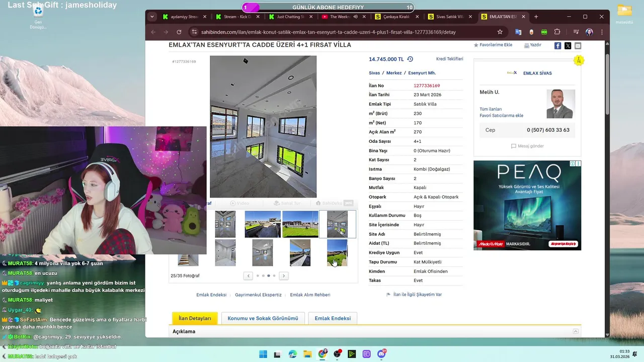The width and height of the screenshot is (644, 362).
Task: Click the Sivas breadcrumb link
Action: (x=374, y=73)
